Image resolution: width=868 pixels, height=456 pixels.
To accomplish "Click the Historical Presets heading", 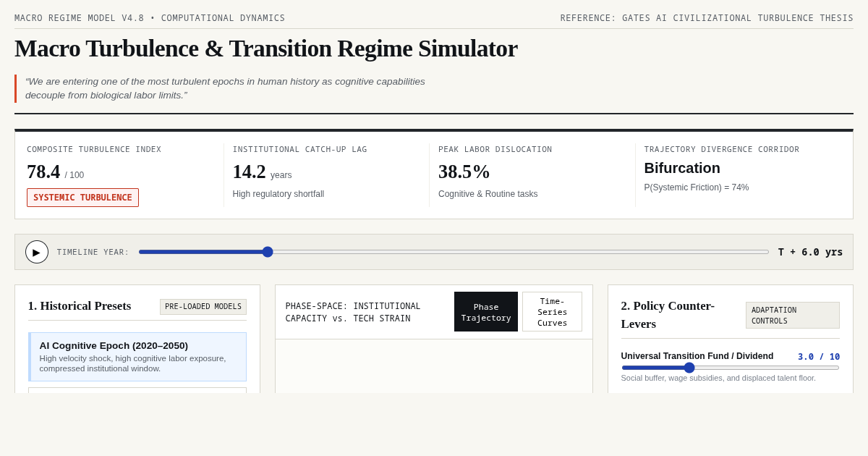I will click(80, 306).
